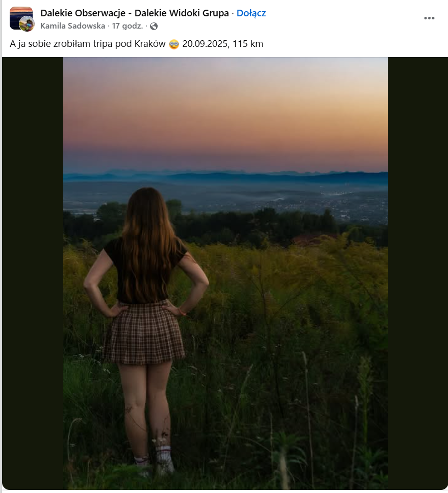The width and height of the screenshot is (448, 493).
Task: Join the group via the Dołącz link
Action: pyautogui.click(x=251, y=13)
